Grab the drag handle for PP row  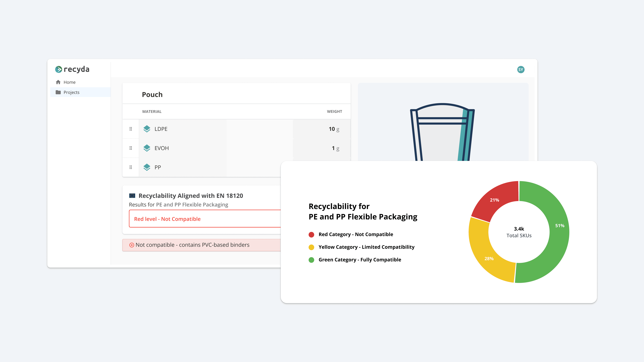pyautogui.click(x=131, y=167)
